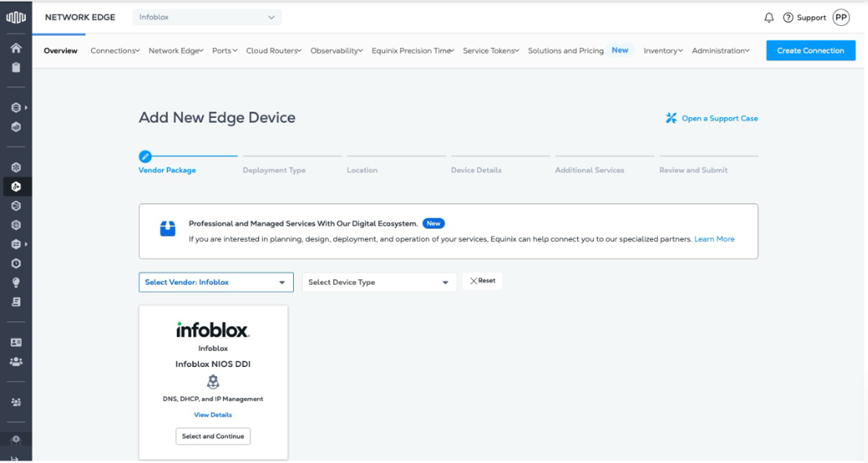This screenshot has height=463, width=868.
Task: Click the Equinix logo at top left
Action: point(15,17)
